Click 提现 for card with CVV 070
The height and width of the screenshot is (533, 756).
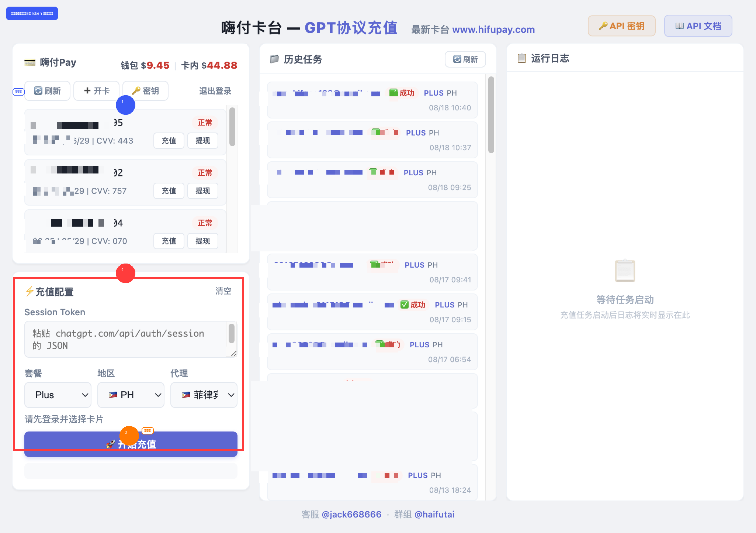coord(203,241)
